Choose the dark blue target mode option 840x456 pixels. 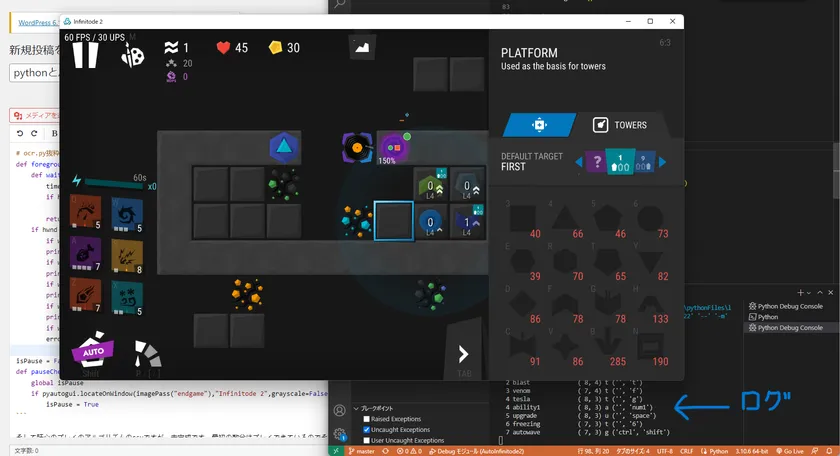click(x=644, y=162)
